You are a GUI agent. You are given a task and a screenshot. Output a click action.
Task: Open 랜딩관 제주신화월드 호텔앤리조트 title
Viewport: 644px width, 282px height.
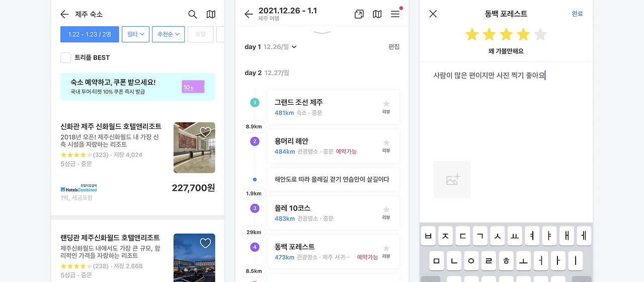pos(110,238)
